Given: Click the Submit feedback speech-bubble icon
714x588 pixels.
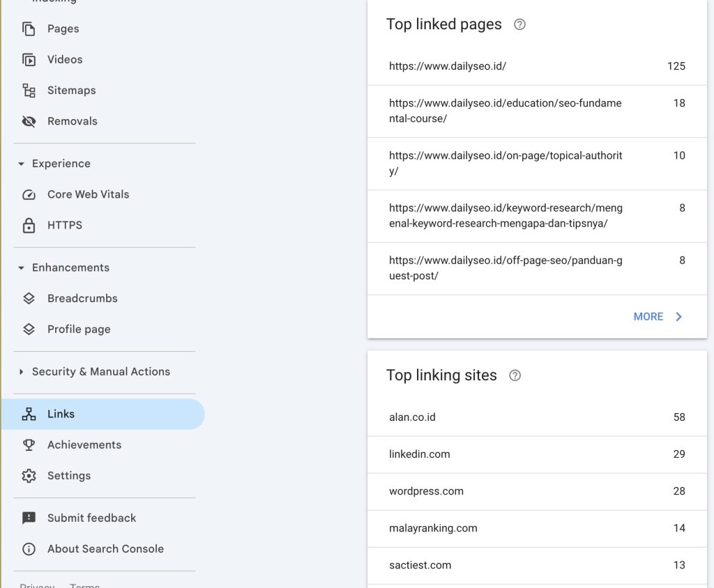Looking at the screenshot, I should 29,518.
